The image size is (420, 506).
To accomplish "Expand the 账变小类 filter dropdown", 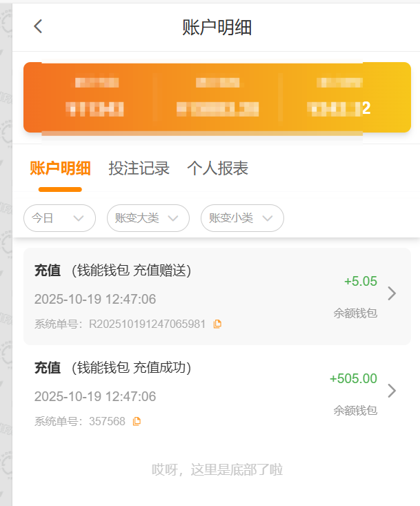I will [x=242, y=218].
